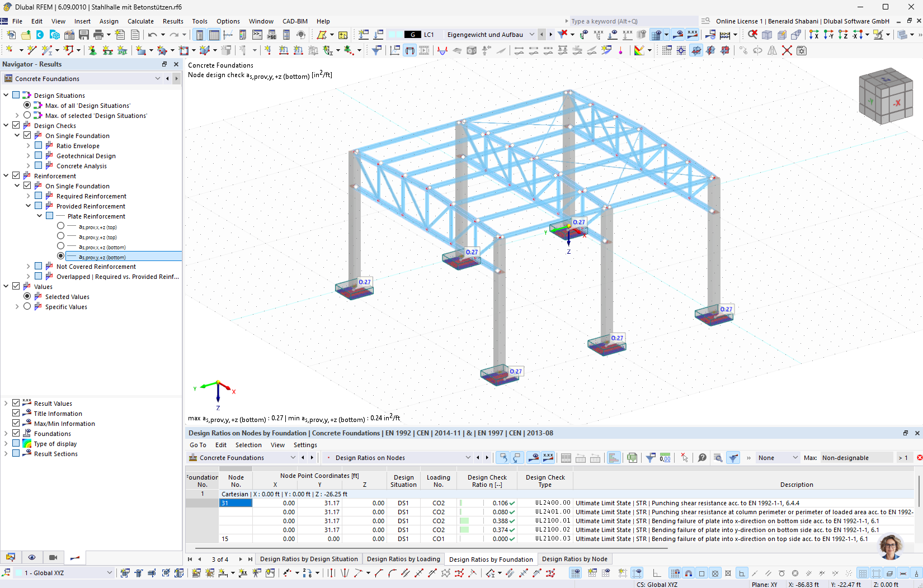Export the table to Excel
This screenshot has height=588, width=923.
pyautogui.click(x=632, y=457)
